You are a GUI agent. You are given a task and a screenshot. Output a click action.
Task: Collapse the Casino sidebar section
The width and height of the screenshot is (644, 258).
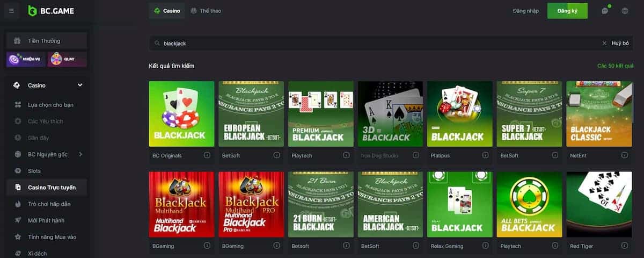80,85
